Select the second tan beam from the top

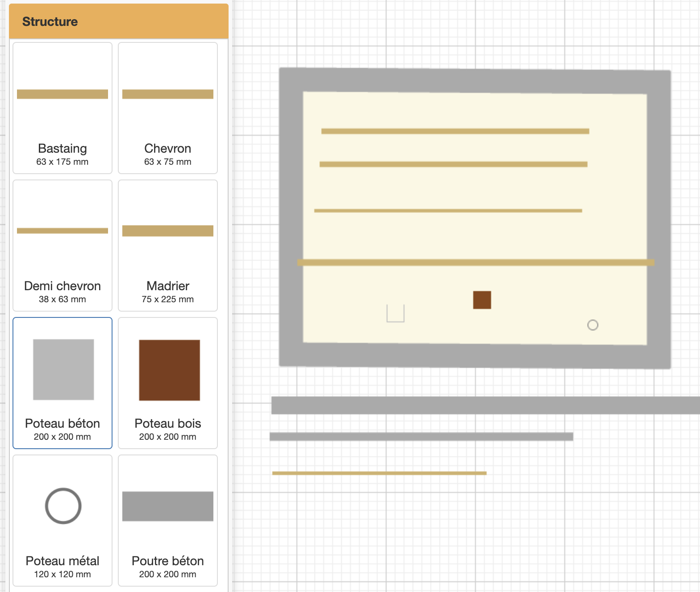(x=454, y=164)
